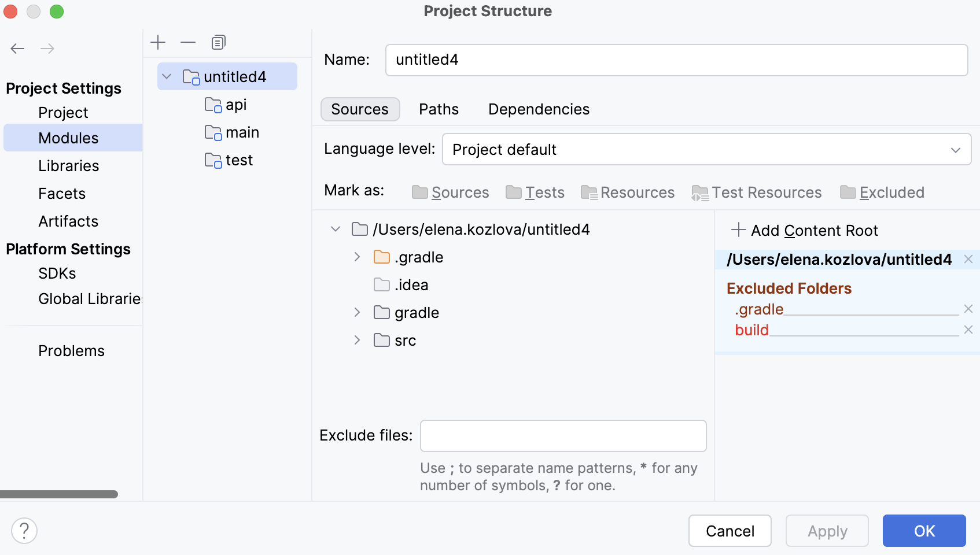Click the orange .gradle folder icon
The image size is (980, 555).
click(382, 257)
